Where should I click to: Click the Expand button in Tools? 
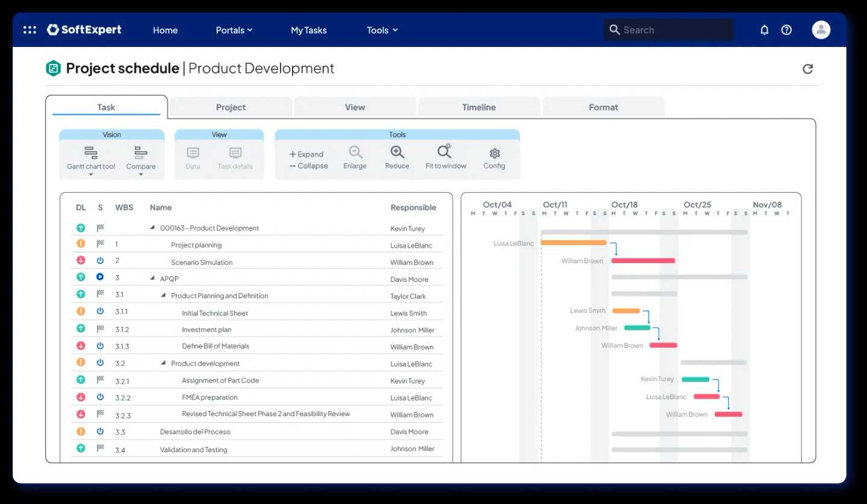(x=306, y=154)
